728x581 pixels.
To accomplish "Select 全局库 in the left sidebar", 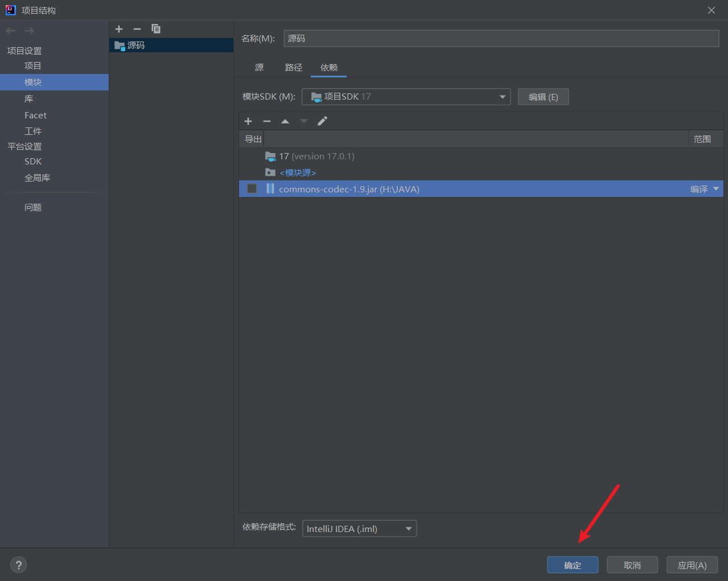I will tap(38, 177).
